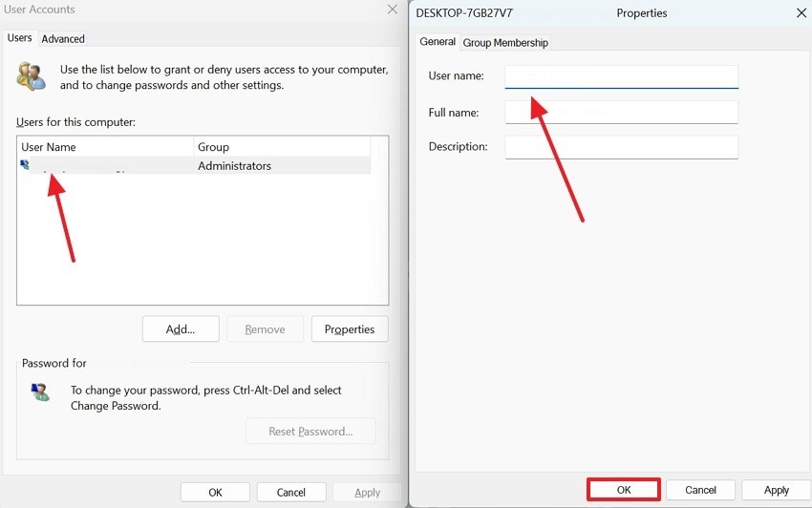Image resolution: width=812 pixels, height=508 pixels.
Task: Click the disabled Remove button
Action: coord(265,329)
